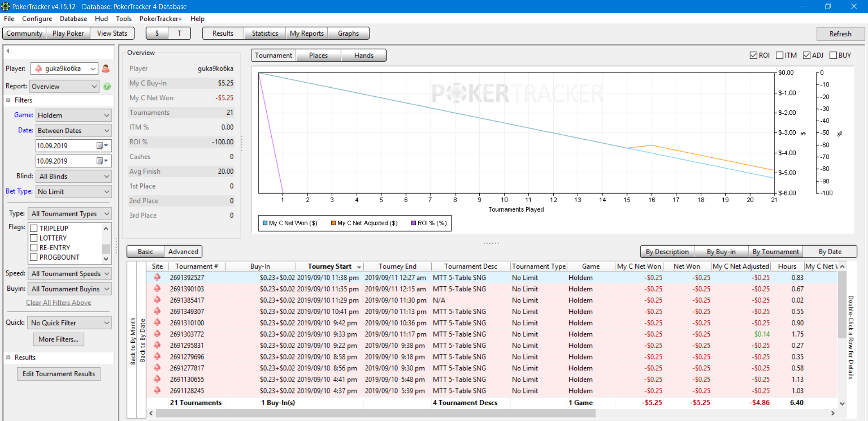Click Edit Tournament Results button
The width and height of the screenshot is (868, 421).
point(59,374)
